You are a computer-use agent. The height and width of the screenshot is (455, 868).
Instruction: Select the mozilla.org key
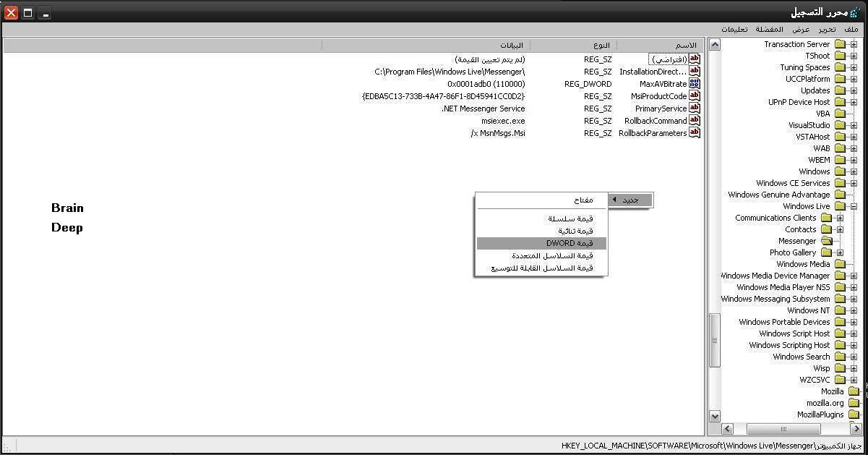(x=825, y=403)
